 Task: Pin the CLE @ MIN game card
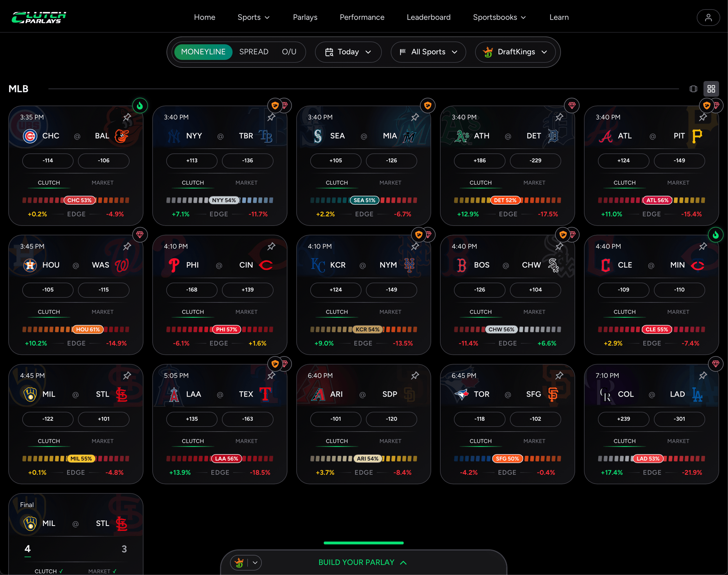[703, 246]
